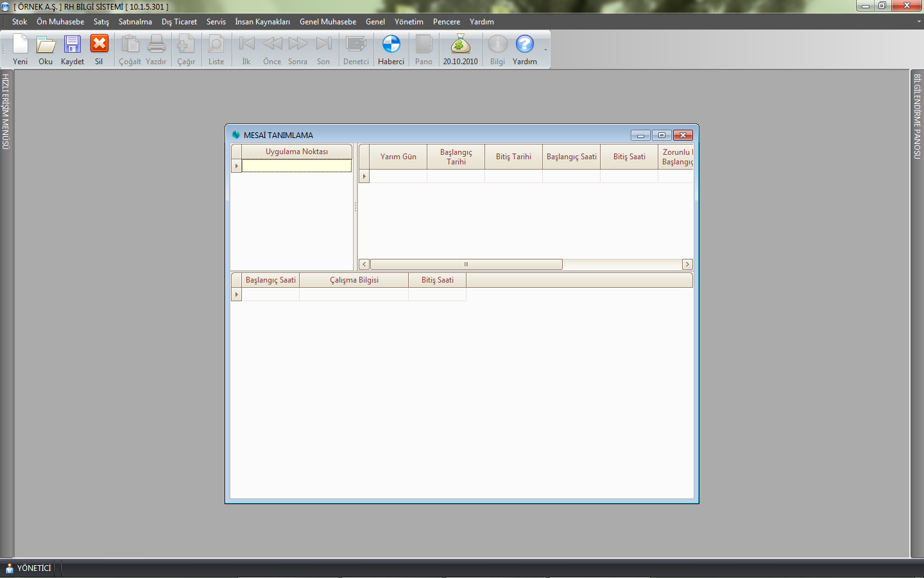
Task: Save using the Kaydet floppy disk icon
Action: [72, 45]
